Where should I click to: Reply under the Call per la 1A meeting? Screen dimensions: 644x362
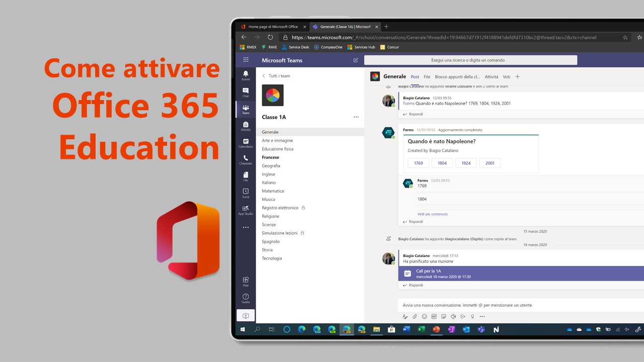pos(413,285)
